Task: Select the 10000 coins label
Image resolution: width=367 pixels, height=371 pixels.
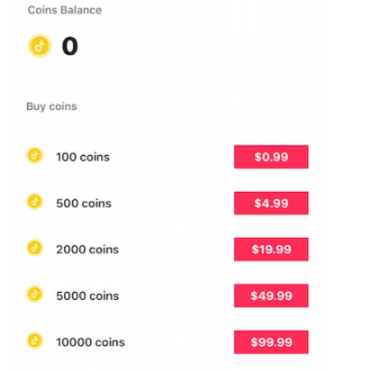Action: [90, 342]
